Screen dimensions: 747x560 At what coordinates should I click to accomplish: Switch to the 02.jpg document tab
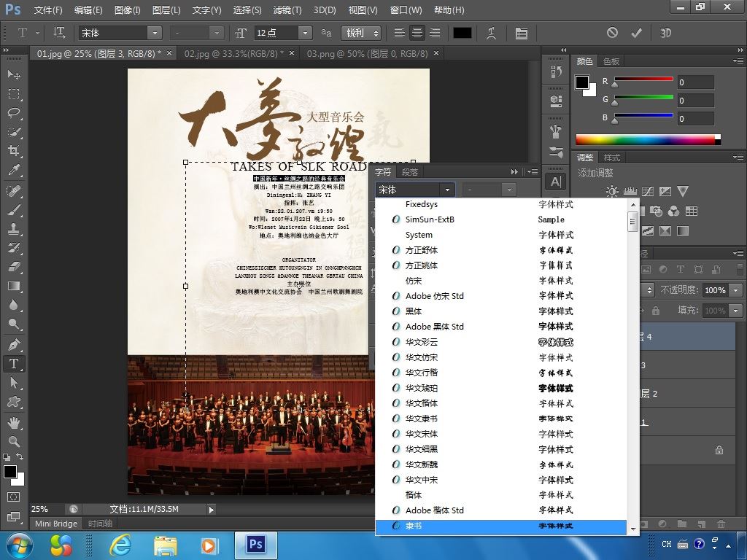(233, 54)
